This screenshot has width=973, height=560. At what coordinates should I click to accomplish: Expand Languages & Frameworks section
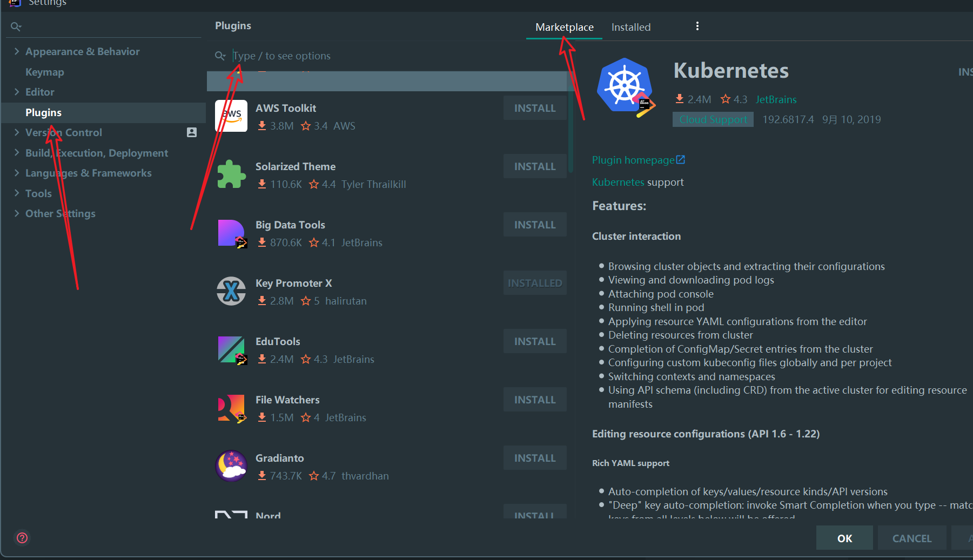coord(17,173)
